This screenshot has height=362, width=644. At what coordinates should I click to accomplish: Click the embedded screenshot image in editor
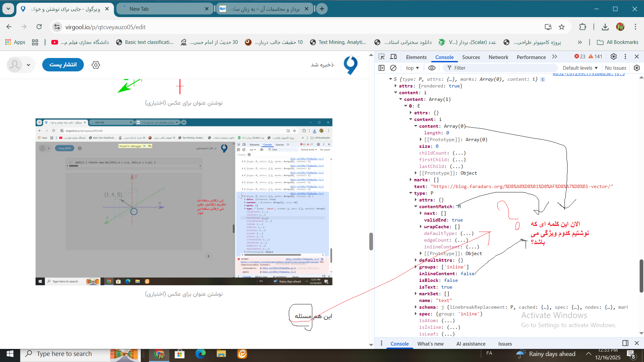[184, 201]
